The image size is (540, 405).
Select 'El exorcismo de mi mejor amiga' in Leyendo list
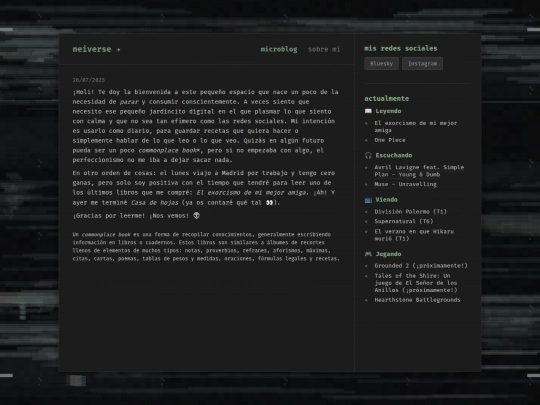[416, 127]
